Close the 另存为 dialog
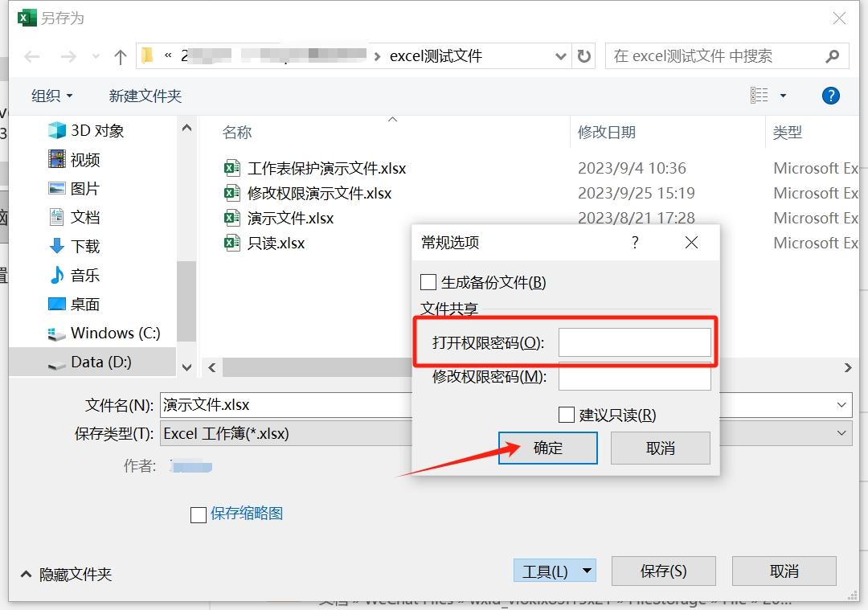 (x=839, y=18)
